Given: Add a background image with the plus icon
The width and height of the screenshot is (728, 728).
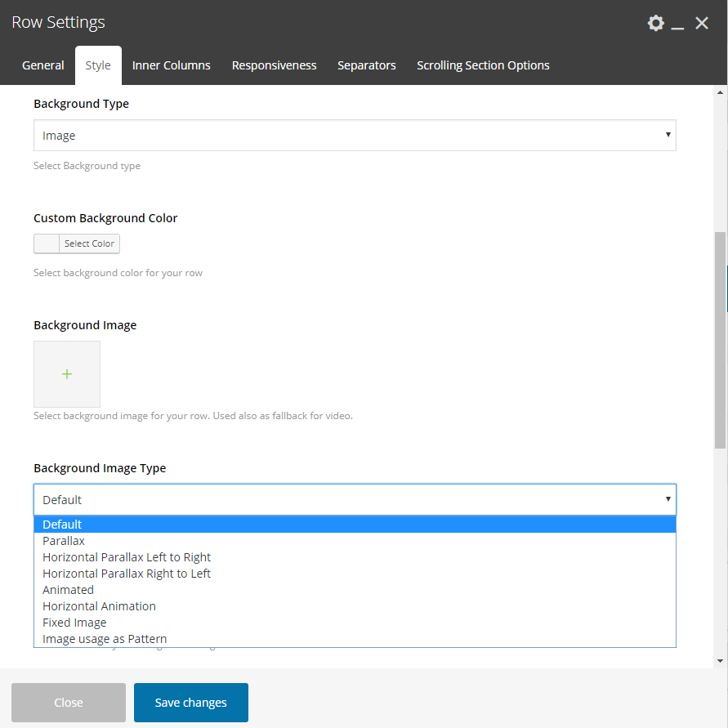Looking at the screenshot, I should point(67,373).
